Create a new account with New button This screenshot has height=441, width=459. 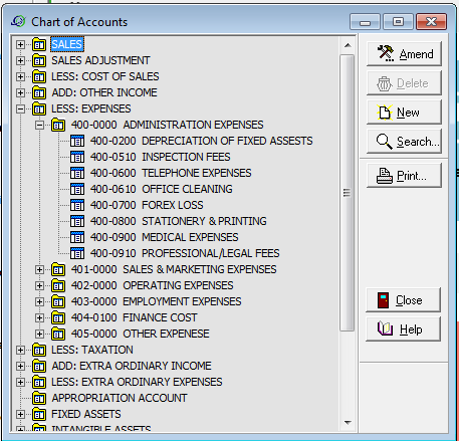[404, 112]
